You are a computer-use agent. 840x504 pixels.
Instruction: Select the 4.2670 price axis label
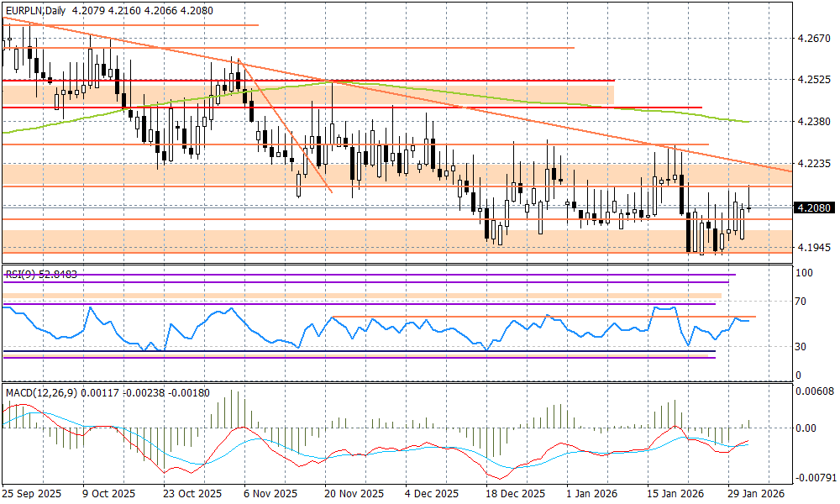(x=812, y=39)
